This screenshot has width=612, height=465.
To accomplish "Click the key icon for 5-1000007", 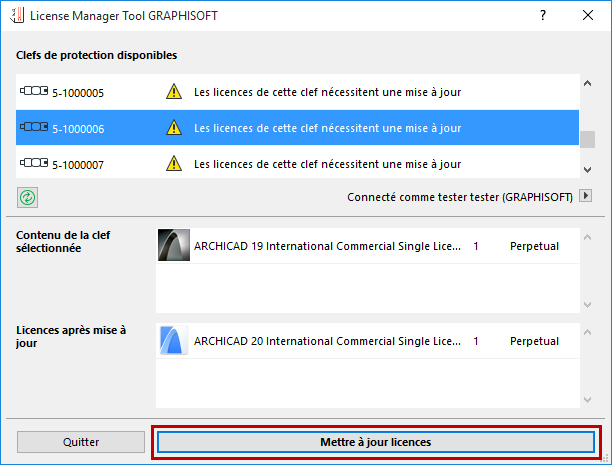I will [34, 163].
